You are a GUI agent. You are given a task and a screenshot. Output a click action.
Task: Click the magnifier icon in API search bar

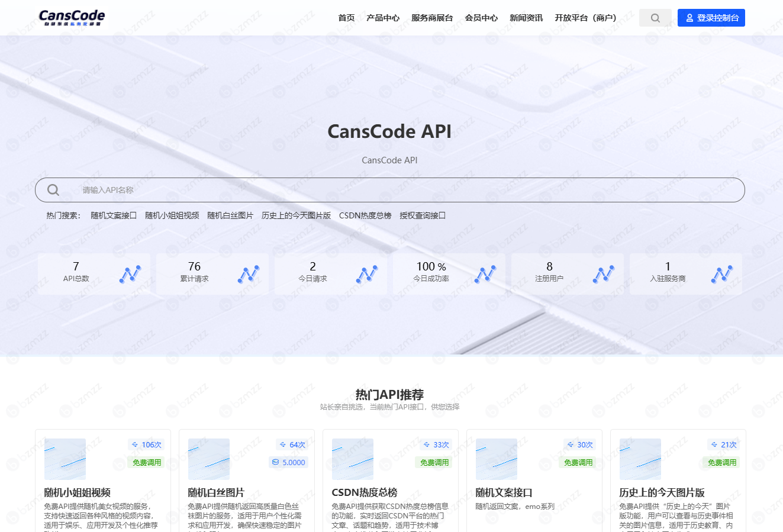[53, 190]
